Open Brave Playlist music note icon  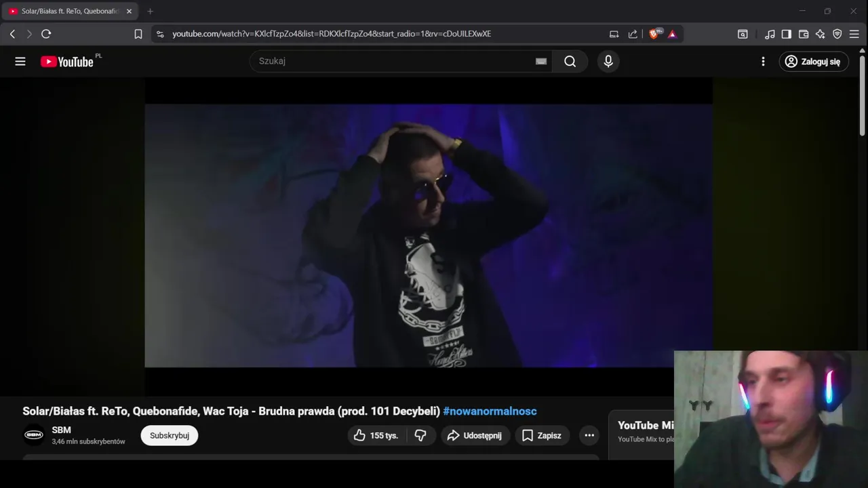click(x=770, y=34)
